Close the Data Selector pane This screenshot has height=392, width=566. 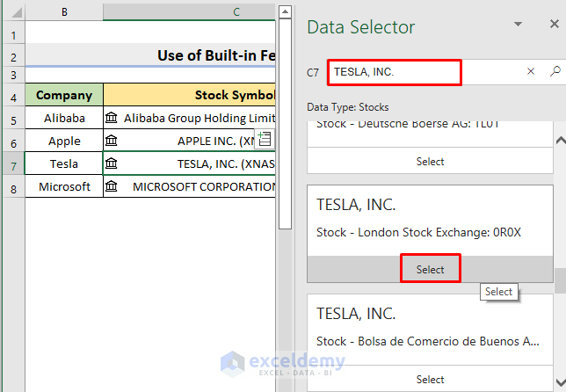(x=549, y=25)
